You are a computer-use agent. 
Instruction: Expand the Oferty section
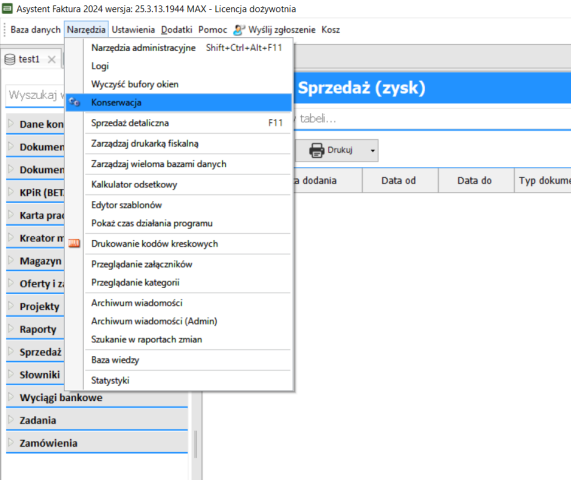tap(11, 283)
